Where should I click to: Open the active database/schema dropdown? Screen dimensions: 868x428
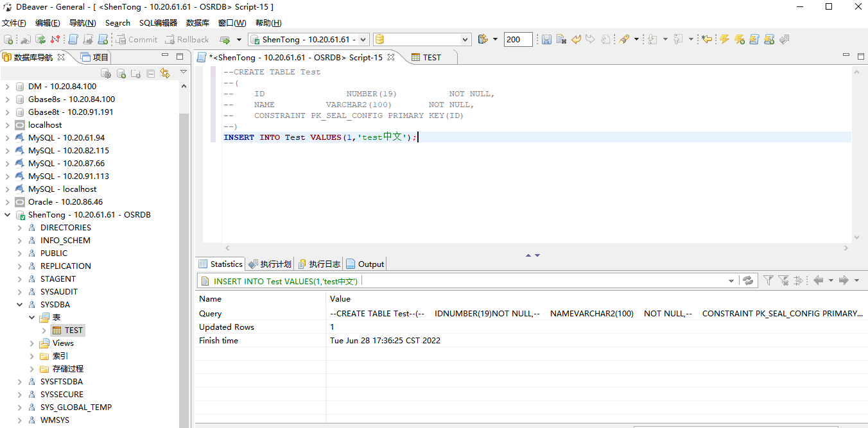tap(465, 39)
